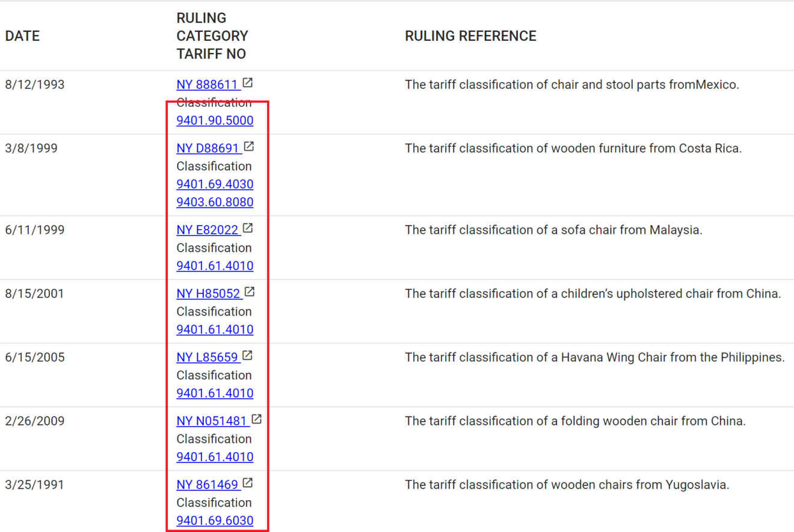Click the RULING REFERENCE column header
Viewport: 794px width, 532px height.
[470, 35]
